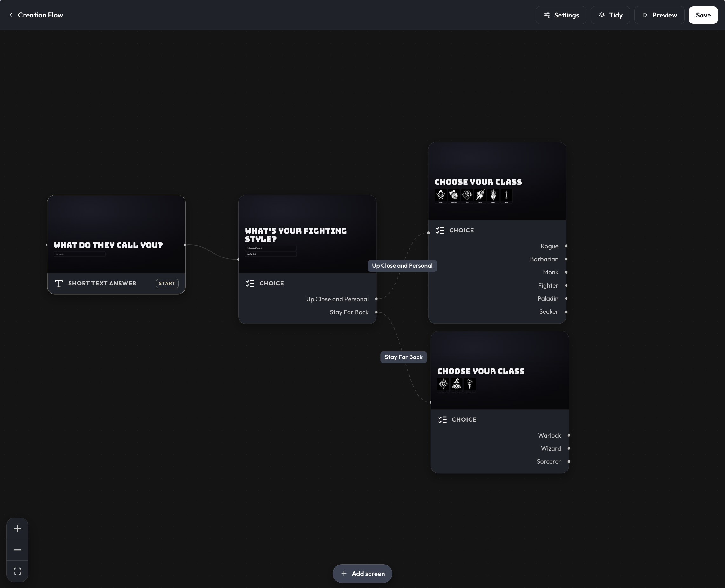725x588 pixels.
Task: Select the Wizard class icon thumbnail
Action: coord(457,385)
